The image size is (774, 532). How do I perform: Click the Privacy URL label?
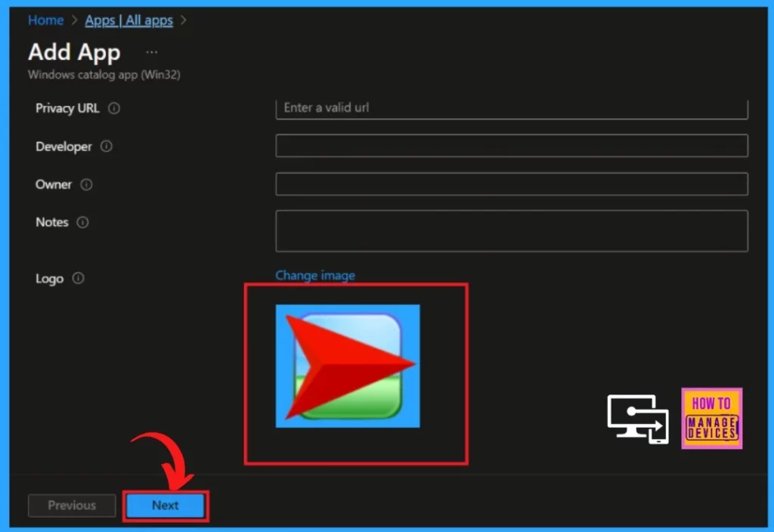click(x=67, y=108)
